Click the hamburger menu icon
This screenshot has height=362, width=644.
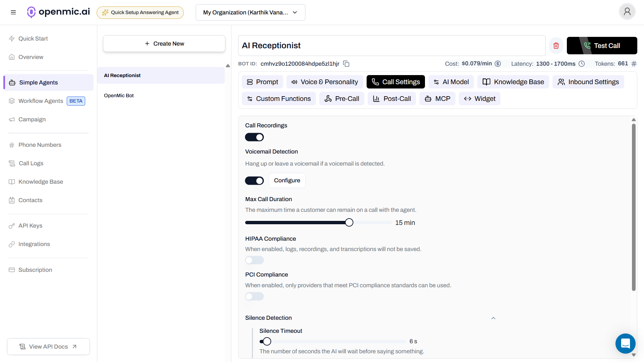click(13, 12)
